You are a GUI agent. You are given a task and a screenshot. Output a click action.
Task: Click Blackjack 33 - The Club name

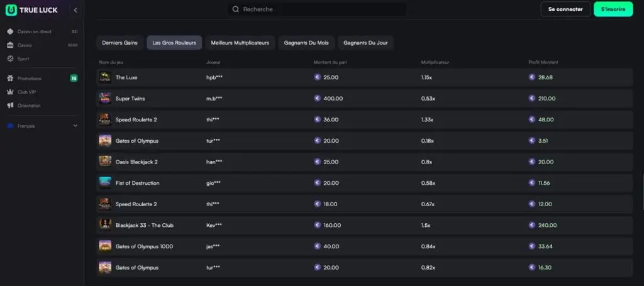[145, 225]
